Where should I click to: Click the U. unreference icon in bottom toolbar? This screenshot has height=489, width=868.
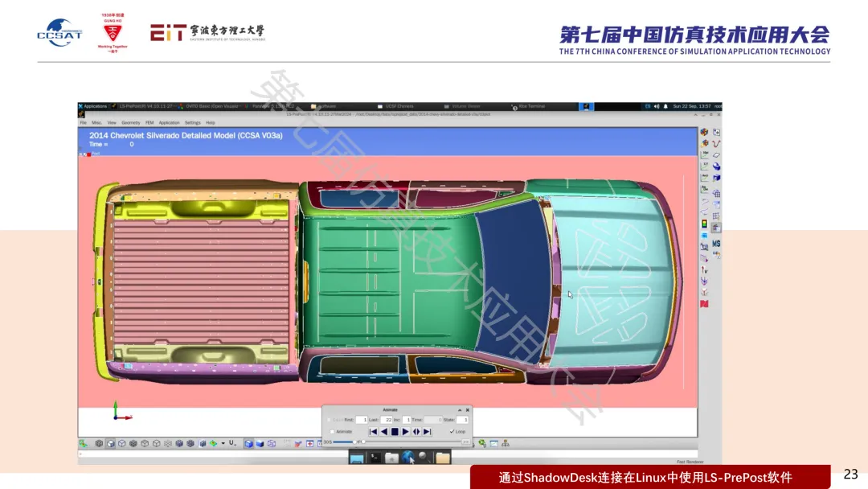(x=232, y=443)
